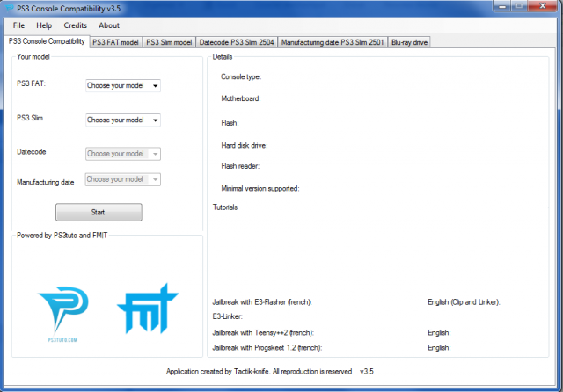
Task: Click the 'v3.5' version text in footer
Action: pos(367,371)
